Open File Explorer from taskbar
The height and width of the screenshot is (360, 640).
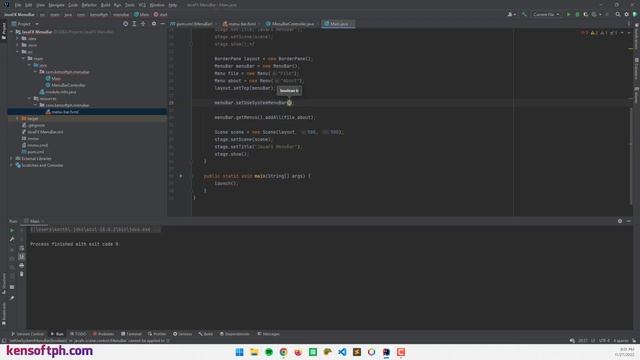click(x=254, y=352)
